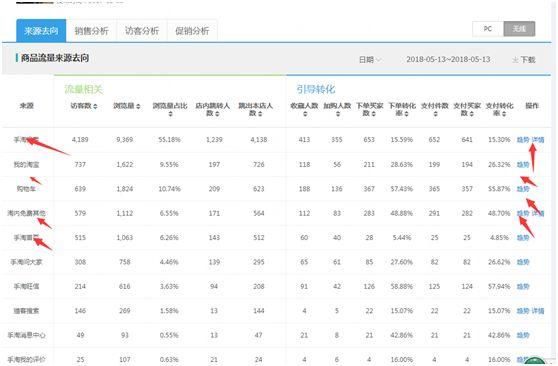Click the 1,824 page views value
This screenshot has height=366, width=558.
tap(125, 189)
